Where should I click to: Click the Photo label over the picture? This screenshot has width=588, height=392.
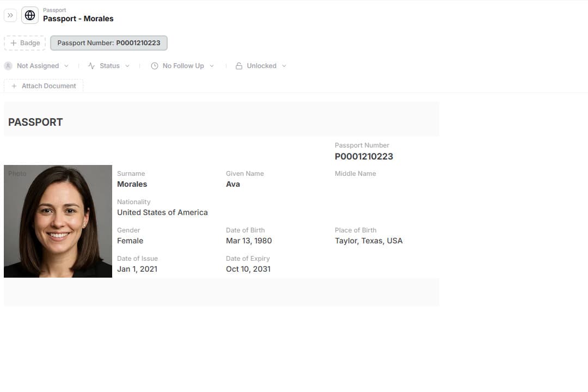17,174
